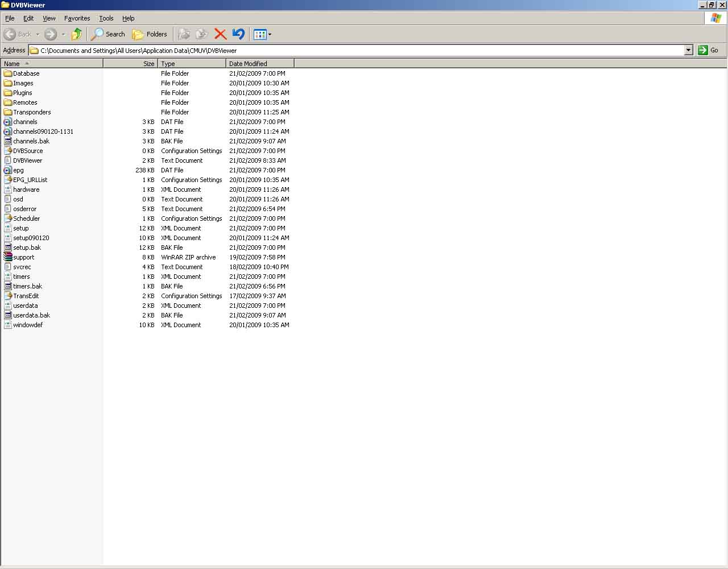728x569 pixels.
Task: Select the EPG_URLList settings file icon
Action: 8,180
